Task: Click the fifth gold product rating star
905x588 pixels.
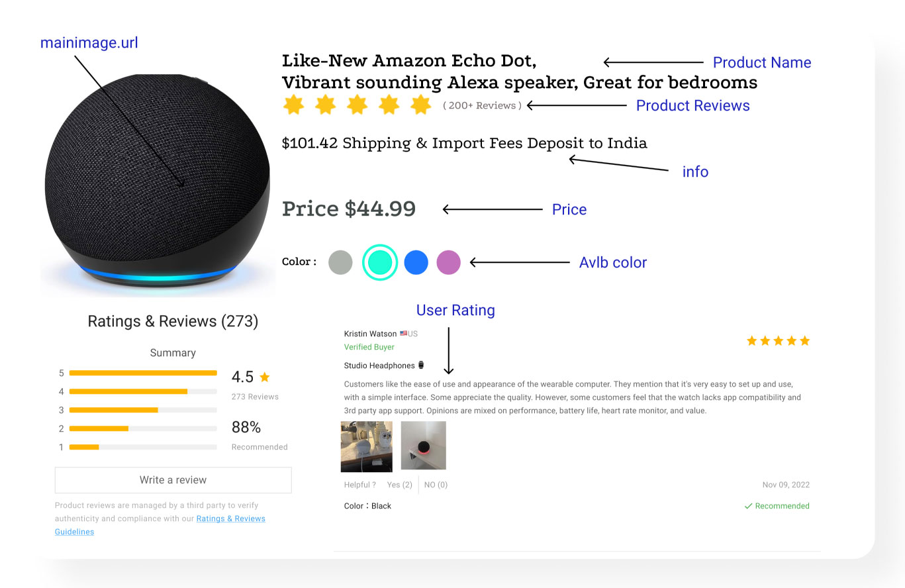Action: [420, 105]
